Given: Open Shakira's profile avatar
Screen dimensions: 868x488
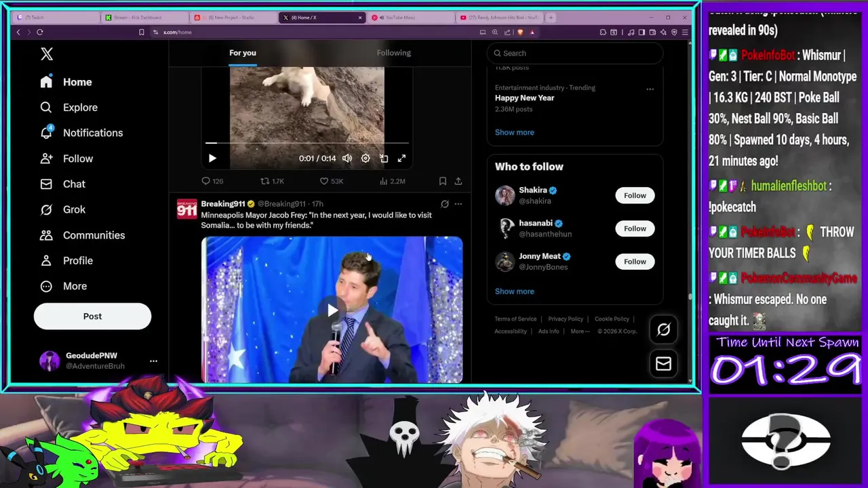Looking at the screenshot, I should pyautogui.click(x=505, y=195).
